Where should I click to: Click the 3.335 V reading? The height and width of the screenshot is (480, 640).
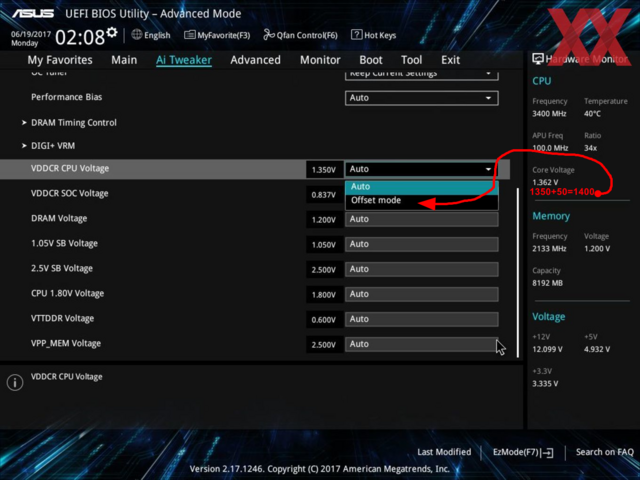click(x=545, y=384)
